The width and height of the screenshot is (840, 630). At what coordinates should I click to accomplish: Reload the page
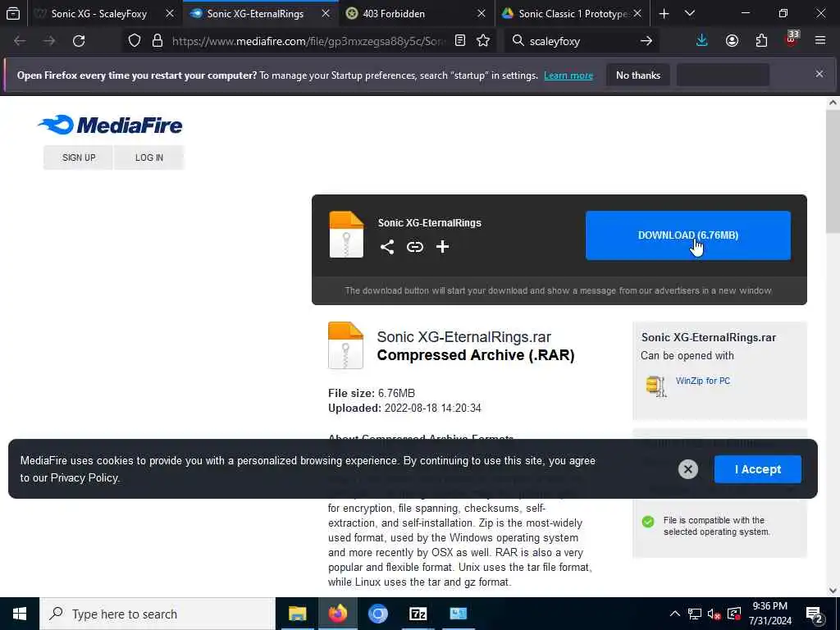tap(79, 41)
